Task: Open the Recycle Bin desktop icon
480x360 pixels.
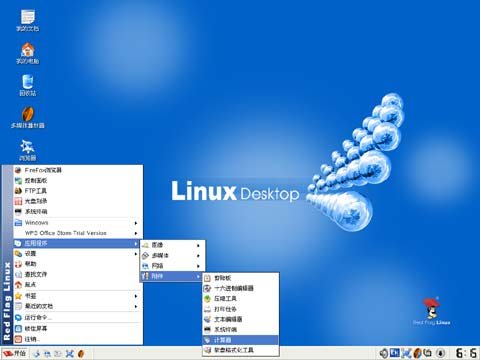Action: click(28, 85)
